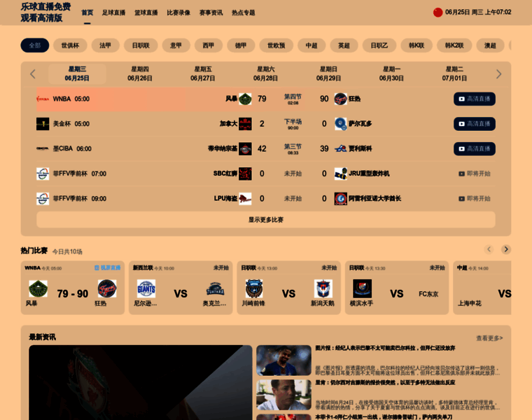Go to next dates in schedule

click(x=498, y=74)
